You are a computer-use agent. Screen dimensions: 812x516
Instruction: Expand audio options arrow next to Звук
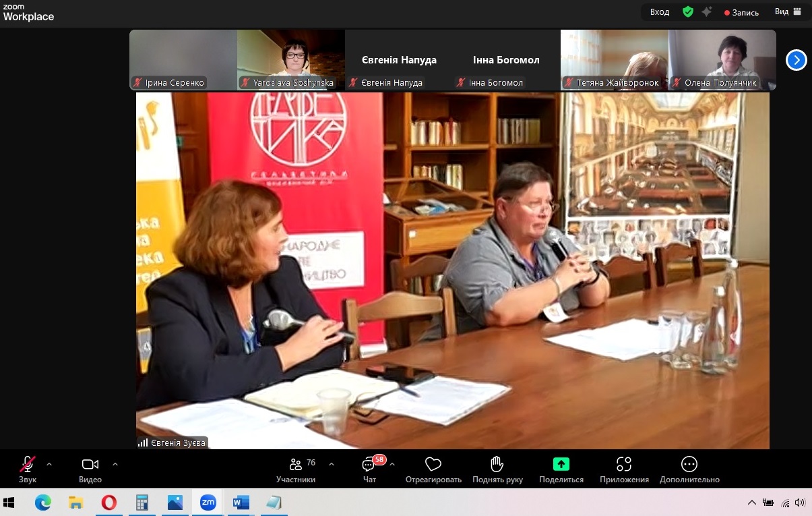click(49, 464)
